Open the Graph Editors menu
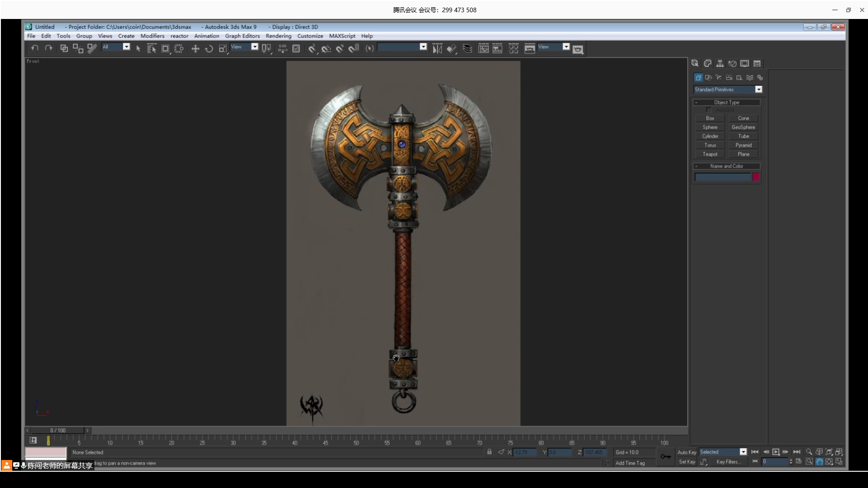This screenshot has width=868, height=488. 242,36
